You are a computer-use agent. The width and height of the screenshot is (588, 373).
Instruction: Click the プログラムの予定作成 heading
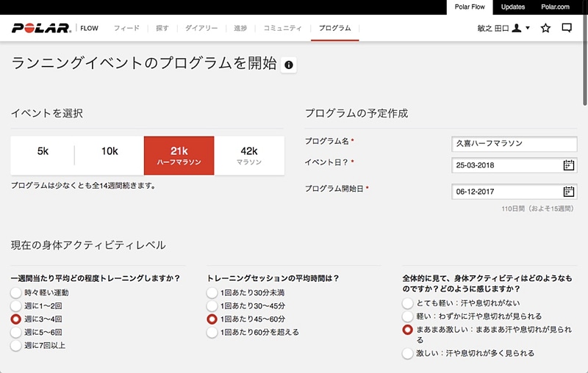click(356, 113)
